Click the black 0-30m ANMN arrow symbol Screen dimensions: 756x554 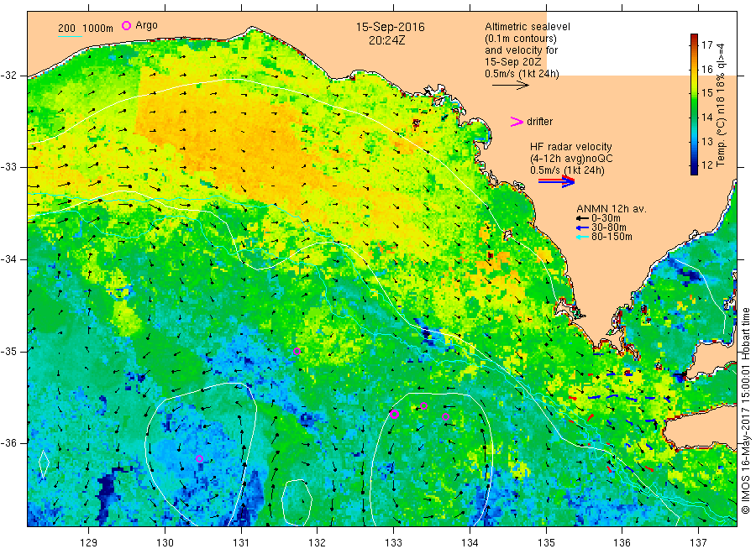(582, 218)
